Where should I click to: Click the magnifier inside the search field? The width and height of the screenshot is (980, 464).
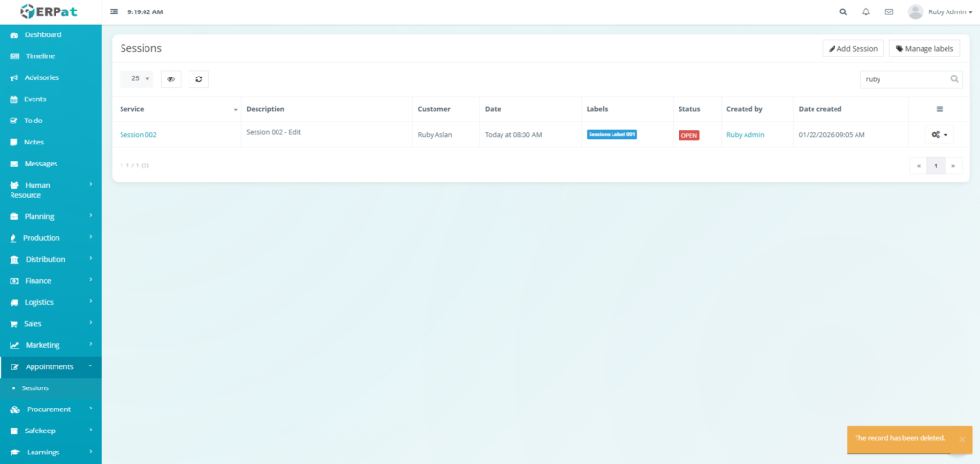coord(954,79)
